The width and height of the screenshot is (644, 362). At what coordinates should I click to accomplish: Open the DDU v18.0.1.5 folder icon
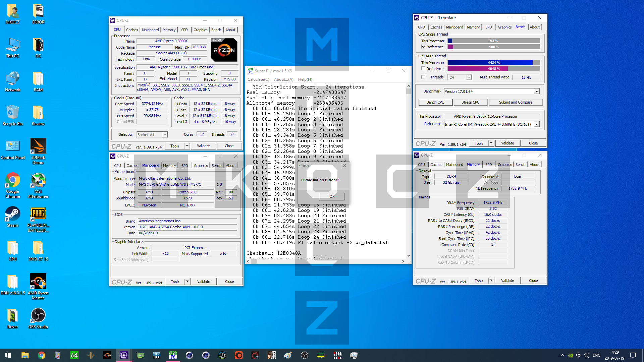point(13,285)
